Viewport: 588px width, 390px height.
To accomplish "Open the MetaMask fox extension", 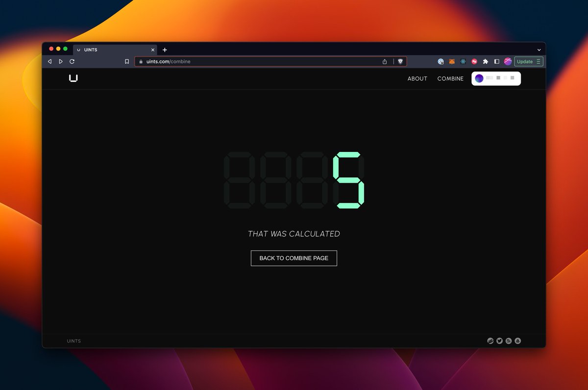I will (452, 62).
